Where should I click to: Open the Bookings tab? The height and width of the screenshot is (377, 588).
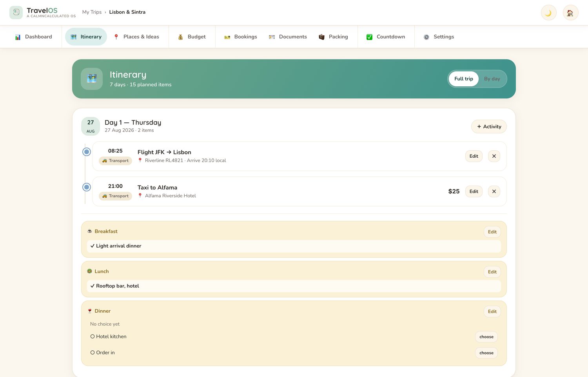pos(240,37)
